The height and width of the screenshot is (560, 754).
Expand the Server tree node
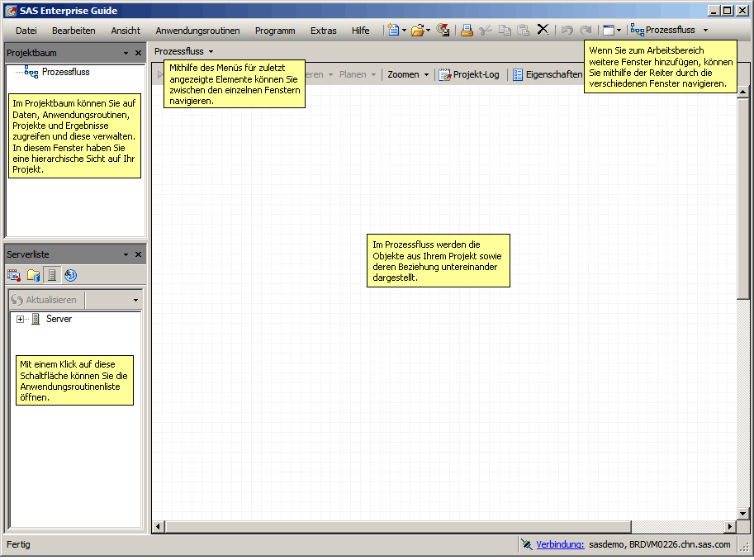click(20, 319)
